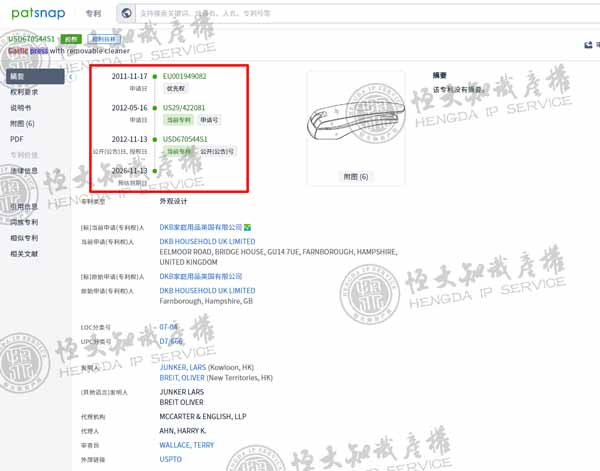Viewport: 600px width, 471px height.
Task: Click the 申请号 tag
Action: (x=209, y=120)
